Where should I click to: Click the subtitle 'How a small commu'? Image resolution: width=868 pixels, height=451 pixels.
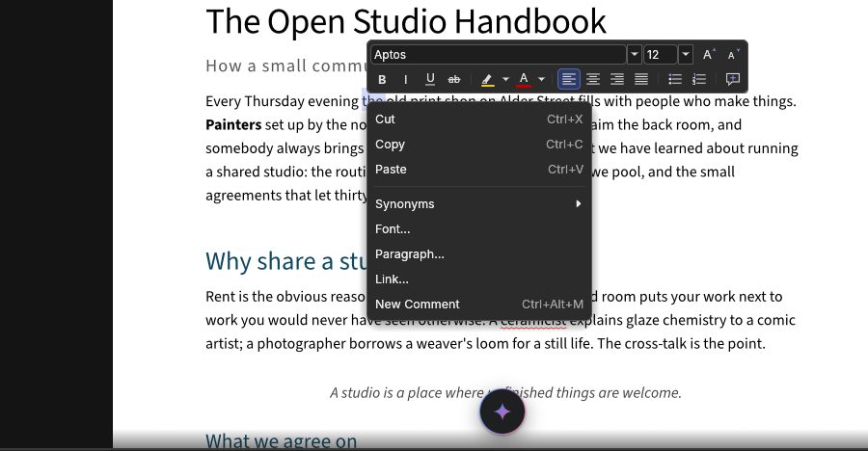pyautogui.click(x=286, y=66)
